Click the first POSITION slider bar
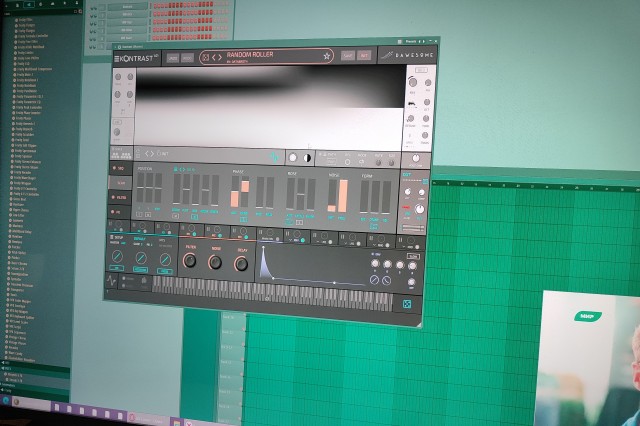This screenshot has width=640, height=426. click(x=140, y=188)
